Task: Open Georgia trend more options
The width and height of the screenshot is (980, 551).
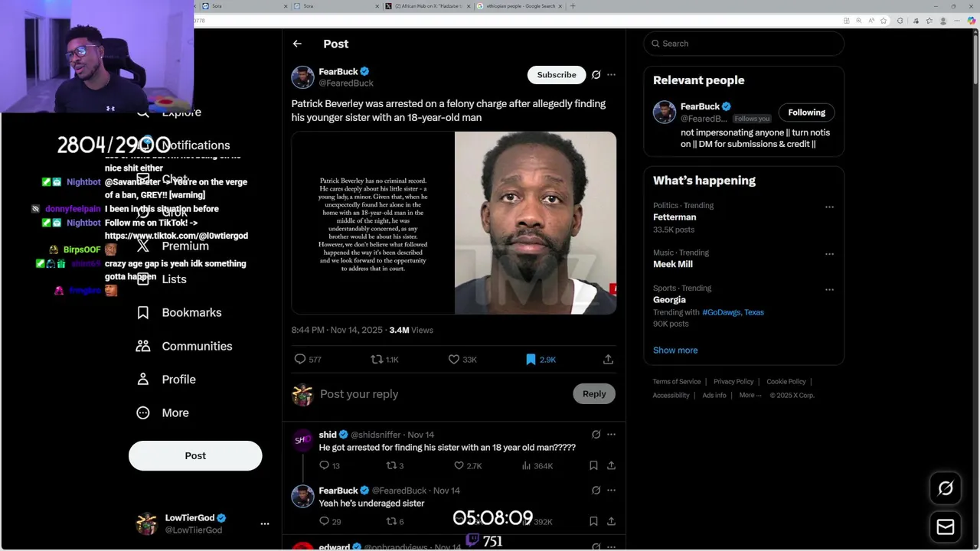Action: [x=829, y=289]
